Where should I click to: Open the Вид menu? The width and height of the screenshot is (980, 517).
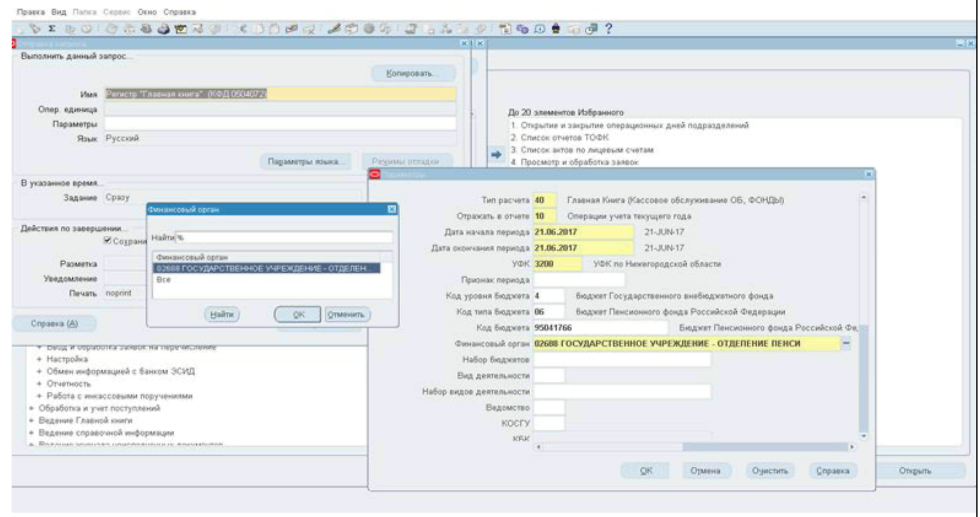point(58,12)
